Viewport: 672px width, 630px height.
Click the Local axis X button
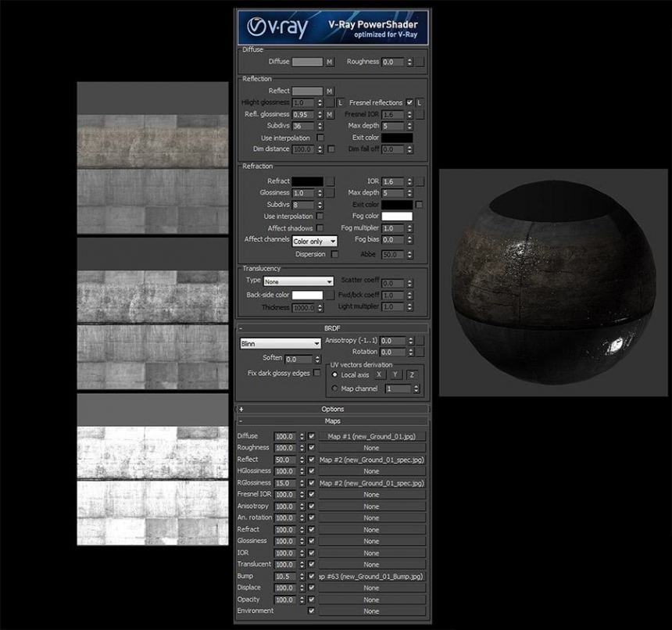(379, 375)
